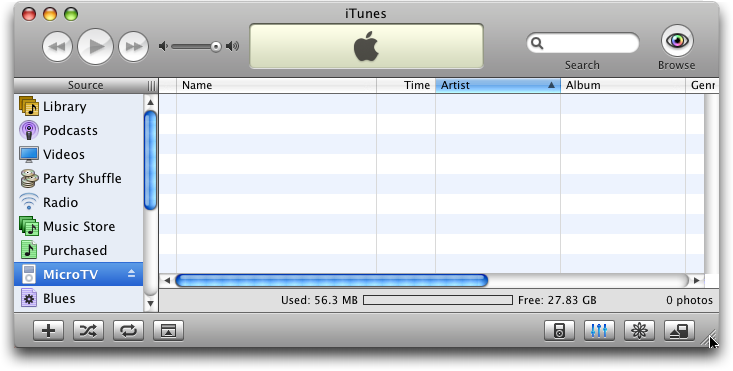Click the Play button
Screen dimensions: 733x371
(95, 46)
